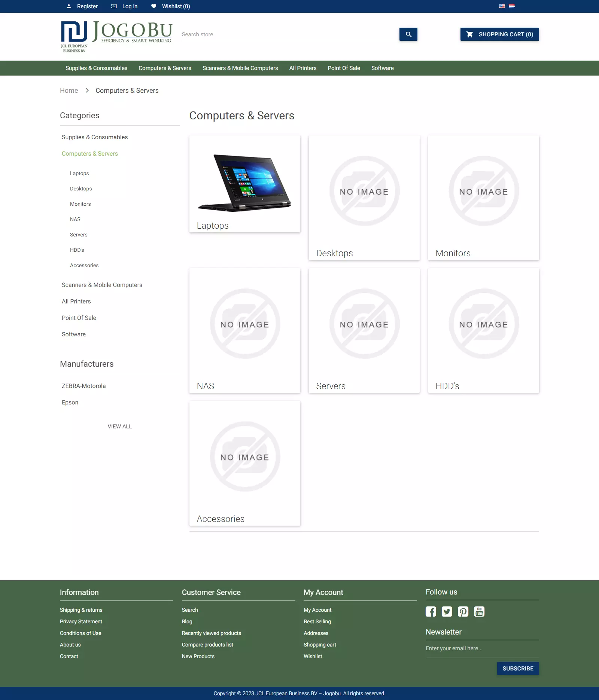The width and height of the screenshot is (599, 700).
Task: Open the Pinterest social icon
Action: click(x=463, y=612)
